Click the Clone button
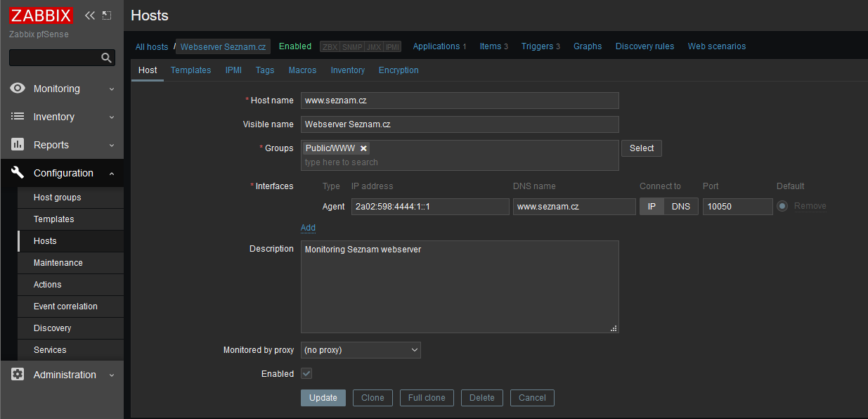Viewport: 868px width, 419px height. click(373, 398)
